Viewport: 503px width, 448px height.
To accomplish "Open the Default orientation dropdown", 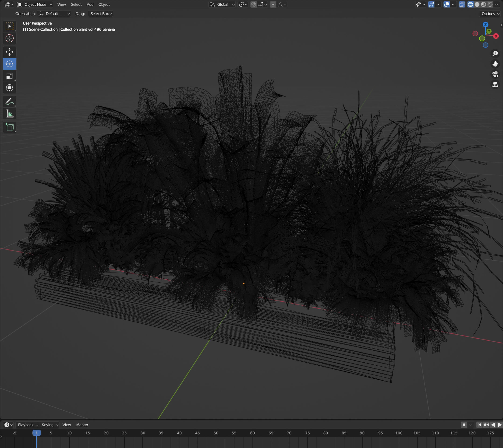I will (x=54, y=14).
